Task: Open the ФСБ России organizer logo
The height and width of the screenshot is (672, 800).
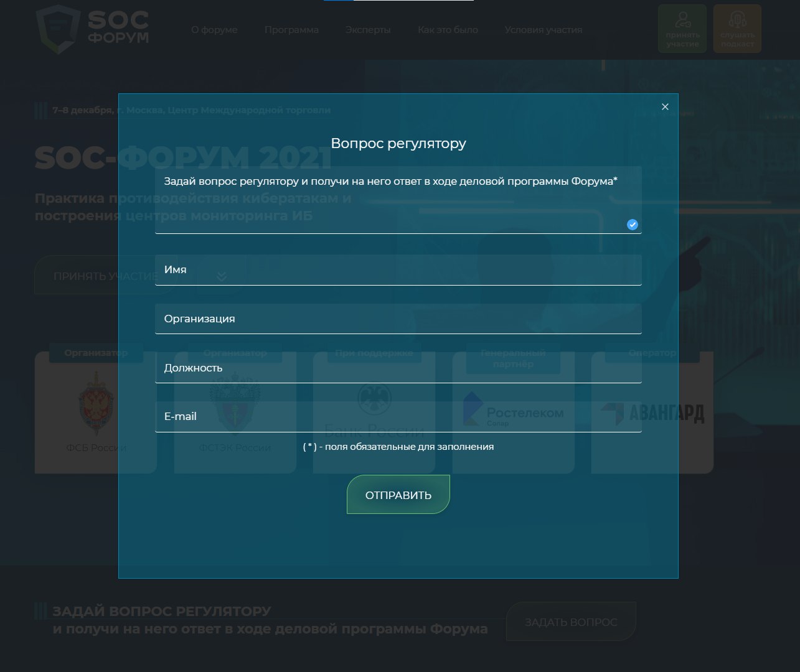Action: pyautogui.click(x=96, y=413)
